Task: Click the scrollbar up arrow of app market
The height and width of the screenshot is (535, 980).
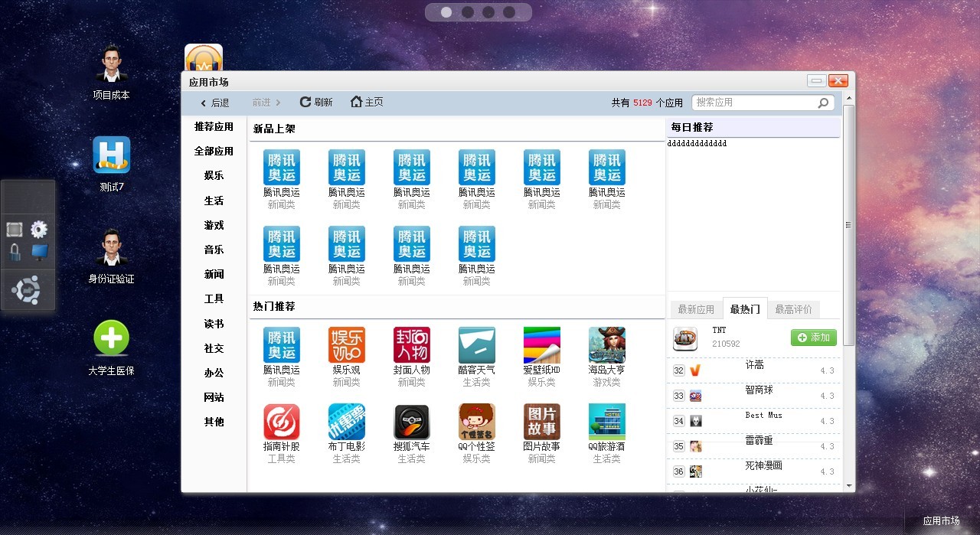Action: click(x=848, y=98)
